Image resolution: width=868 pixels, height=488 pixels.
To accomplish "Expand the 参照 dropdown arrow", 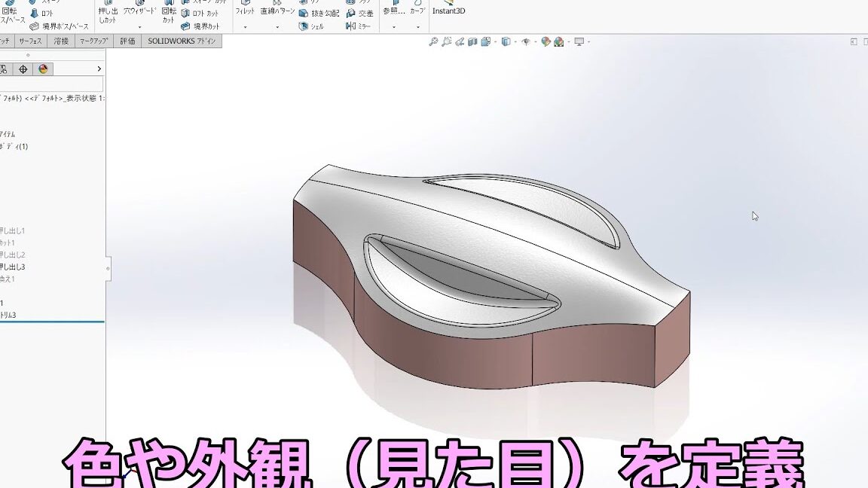I will pyautogui.click(x=394, y=27).
